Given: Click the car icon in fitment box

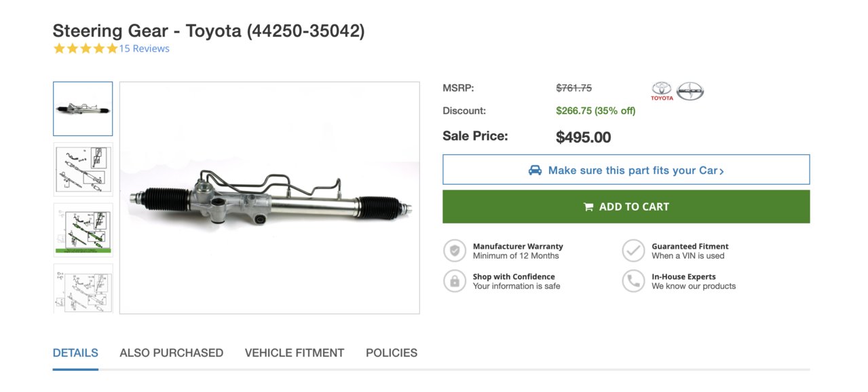Looking at the screenshot, I should click(535, 171).
